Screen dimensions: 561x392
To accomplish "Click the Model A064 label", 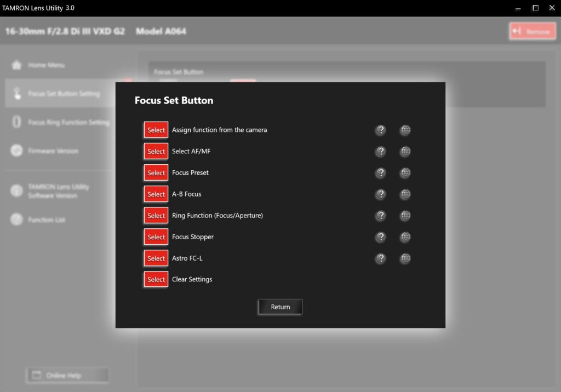I will pyautogui.click(x=161, y=31).
